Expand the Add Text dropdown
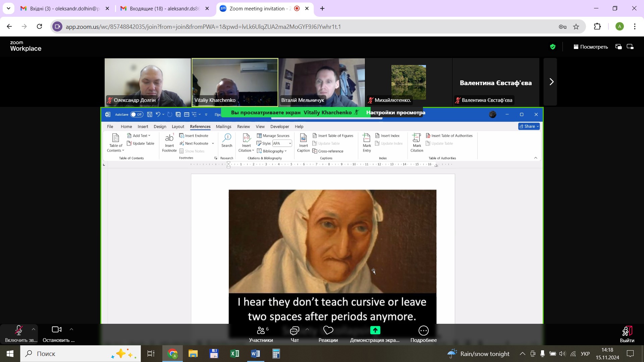Viewport: 644px width, 362px height. point(139,136)
